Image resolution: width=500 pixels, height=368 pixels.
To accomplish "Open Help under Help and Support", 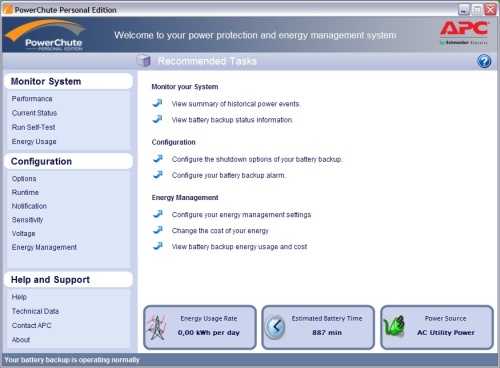I will 19,297.
